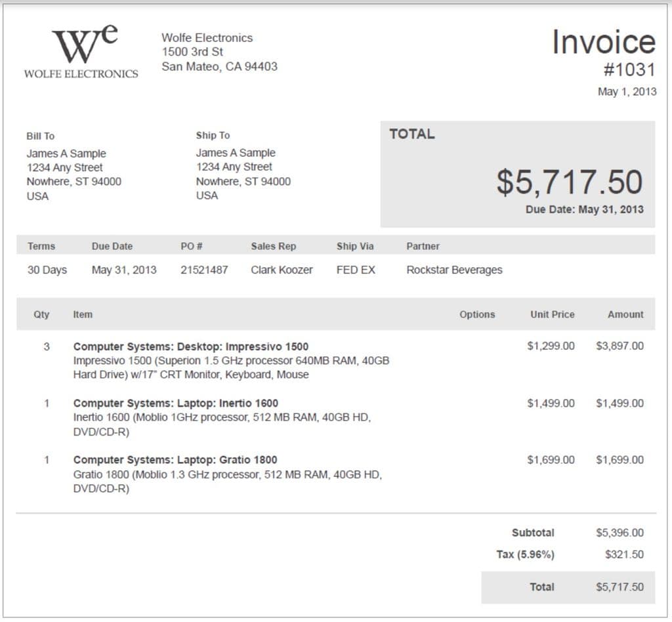Click the 'Ship To' label

pos(213,135)
